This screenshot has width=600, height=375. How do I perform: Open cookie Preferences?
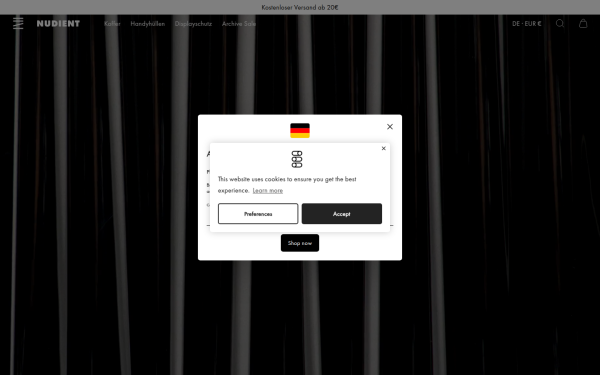(x=258, y=214)
